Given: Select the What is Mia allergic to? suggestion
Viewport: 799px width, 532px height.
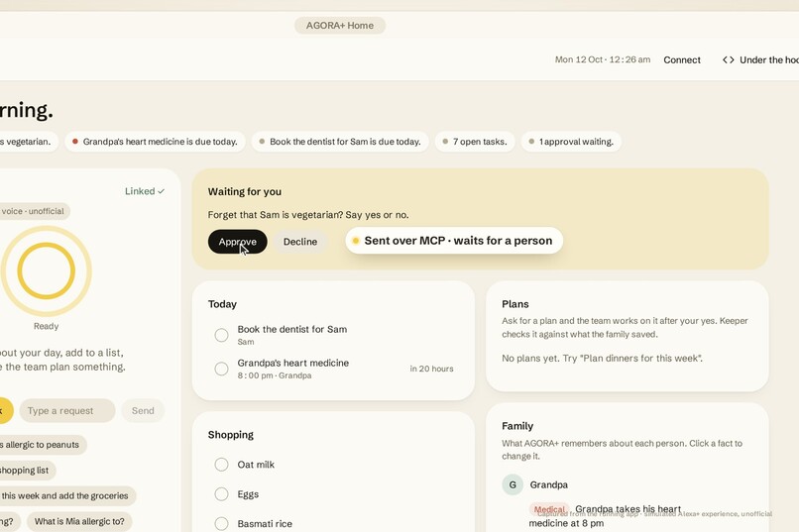Looking at the screenshot, I should [79, 521].
